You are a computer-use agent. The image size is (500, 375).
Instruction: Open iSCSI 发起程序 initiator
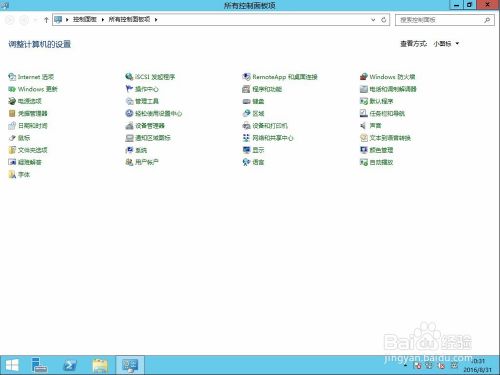pos(150,77)
